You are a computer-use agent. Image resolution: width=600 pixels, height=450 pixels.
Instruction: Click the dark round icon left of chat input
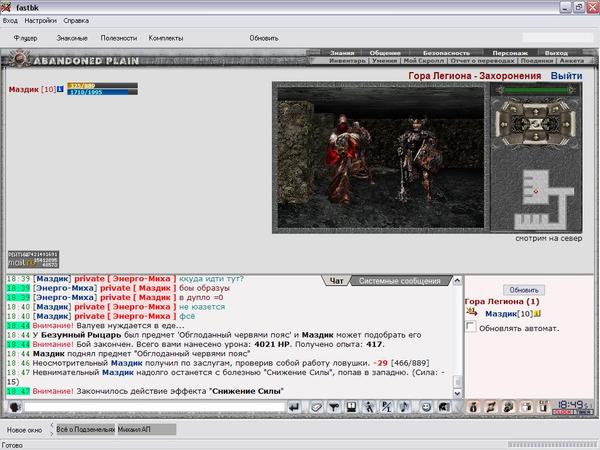coord(15,407)
